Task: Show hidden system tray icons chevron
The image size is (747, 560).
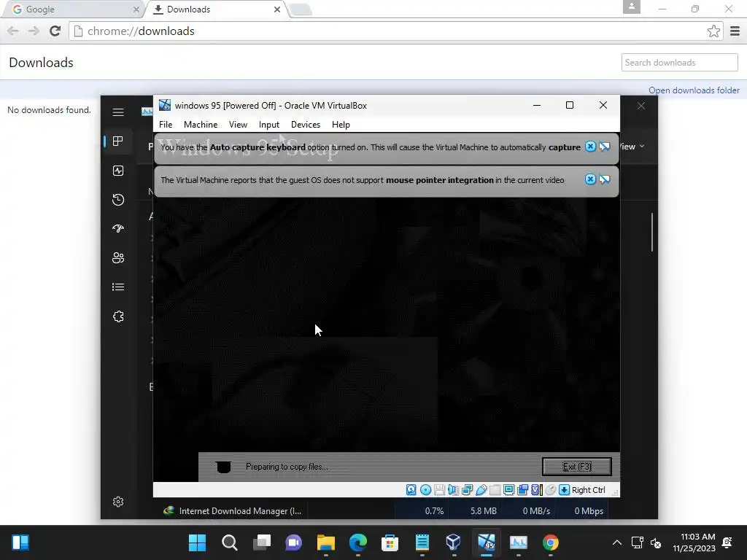Action: click(616, 542)
